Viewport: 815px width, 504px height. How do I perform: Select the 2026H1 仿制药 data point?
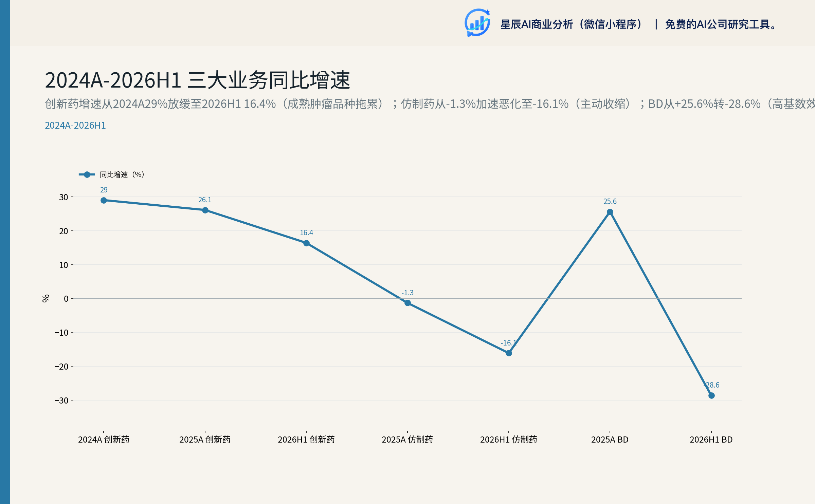tap(509, 353)
